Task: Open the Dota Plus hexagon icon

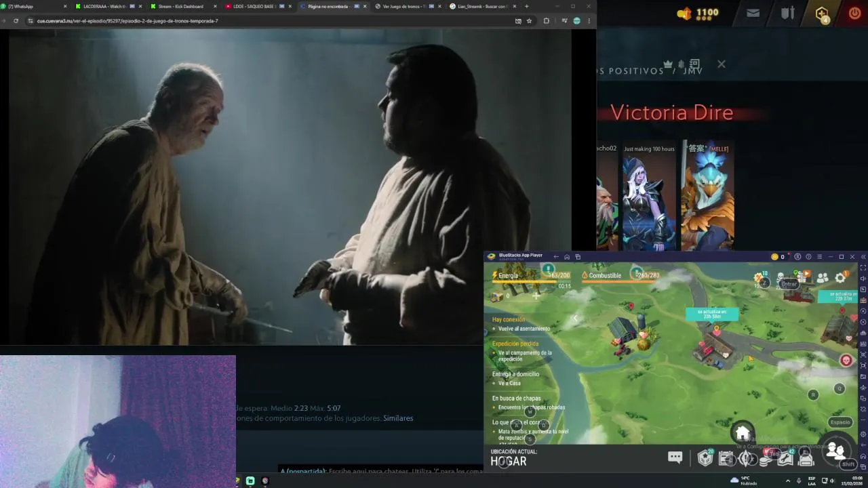Action: click(822, 14)
